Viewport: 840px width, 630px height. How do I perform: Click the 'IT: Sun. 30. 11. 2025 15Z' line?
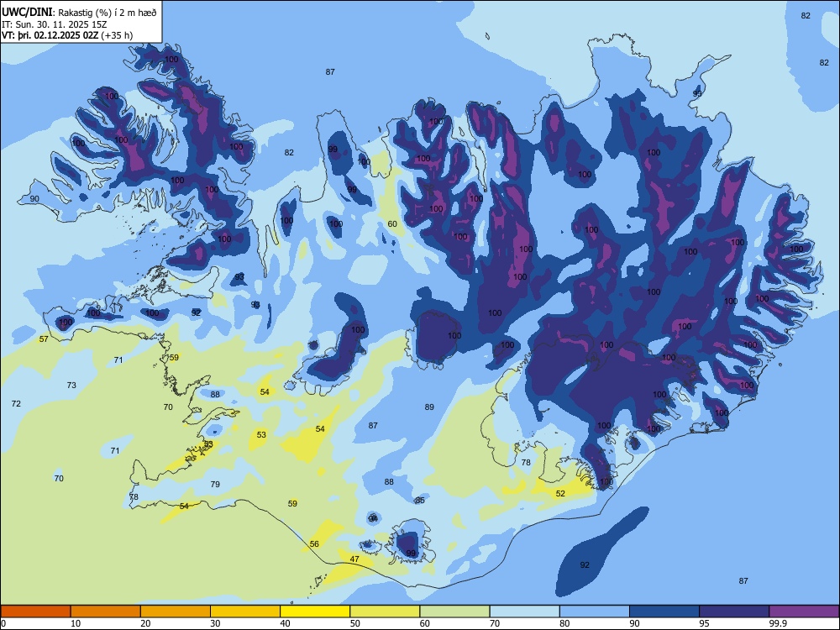[54, 24]
